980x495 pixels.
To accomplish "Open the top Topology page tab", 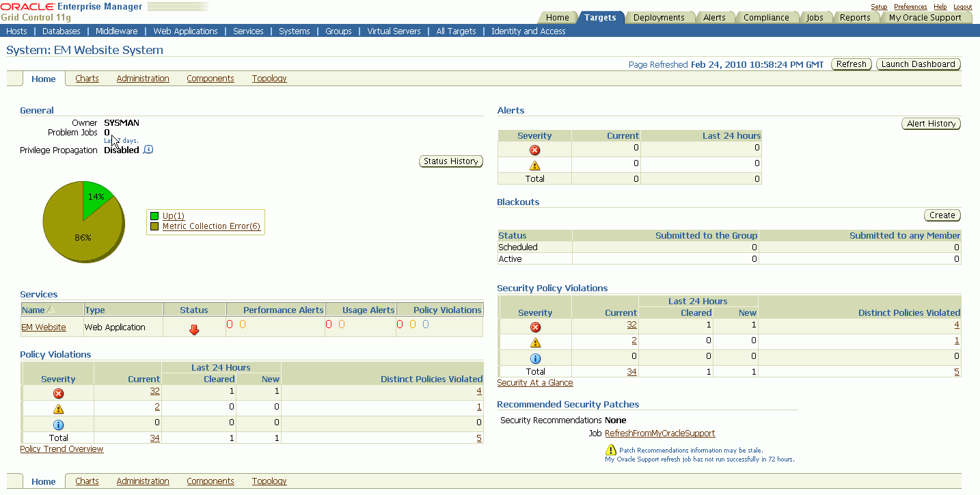I will [x=269, y=79].
